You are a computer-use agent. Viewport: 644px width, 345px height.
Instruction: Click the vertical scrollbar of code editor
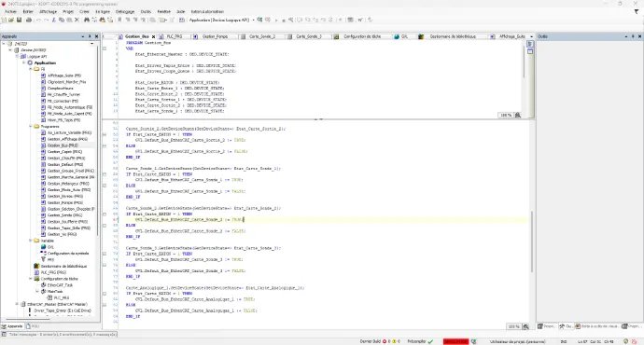pyautogui.click(x=533, y=241)
